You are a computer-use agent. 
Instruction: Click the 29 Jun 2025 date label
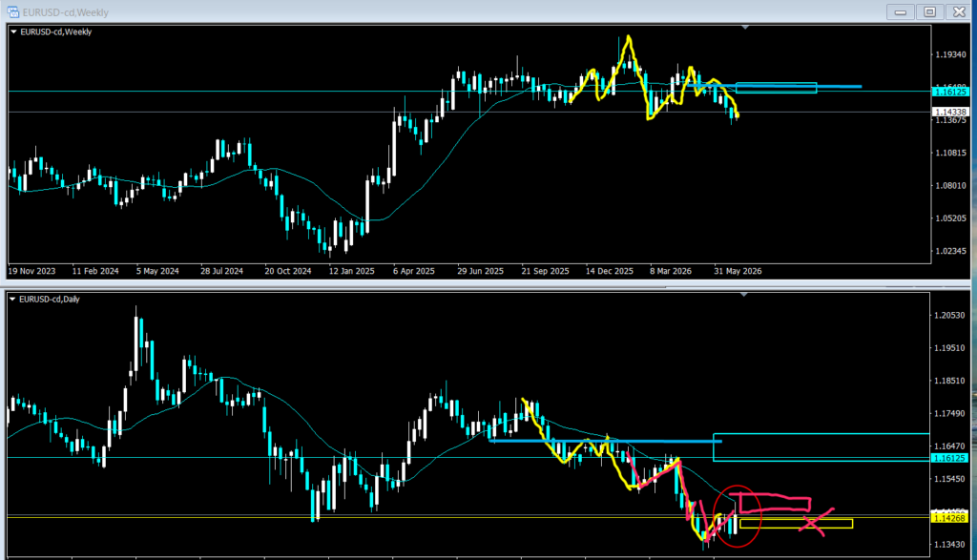click(481, 271)
